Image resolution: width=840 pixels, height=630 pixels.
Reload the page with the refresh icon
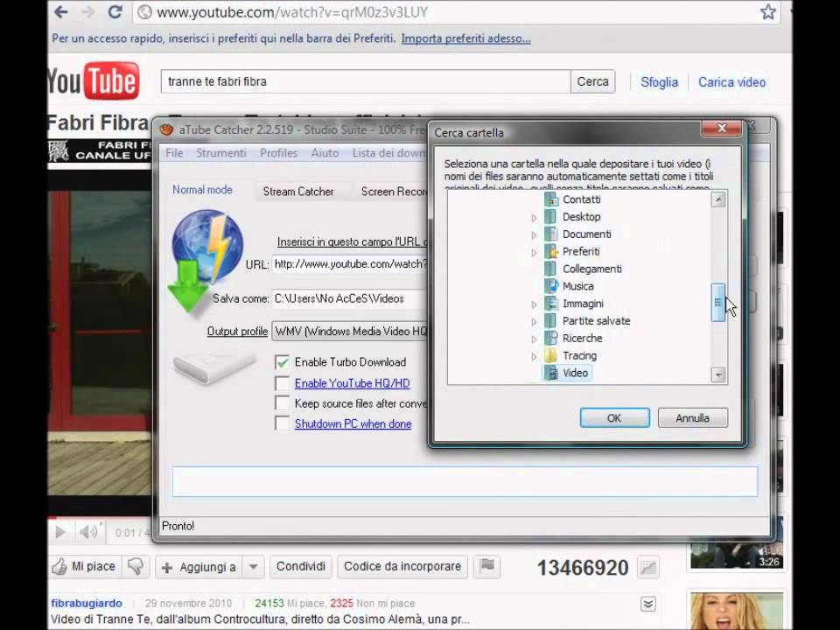point(115,11)
